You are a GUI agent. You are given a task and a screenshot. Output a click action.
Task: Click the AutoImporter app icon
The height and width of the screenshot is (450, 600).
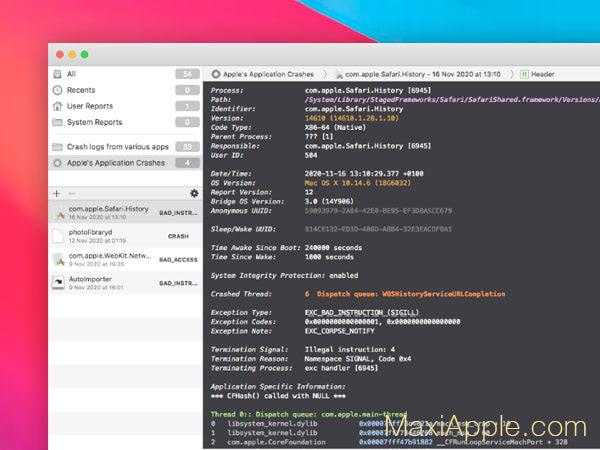58,283
